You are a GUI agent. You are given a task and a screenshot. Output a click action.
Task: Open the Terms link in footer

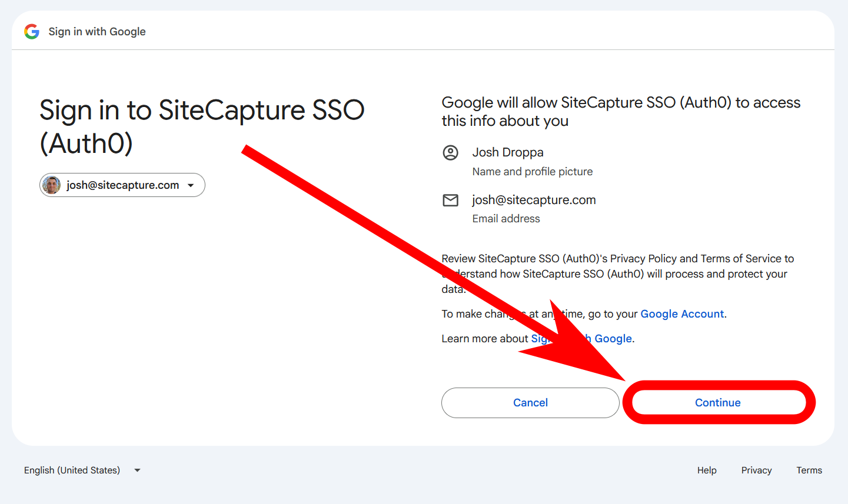pos(809,470)
